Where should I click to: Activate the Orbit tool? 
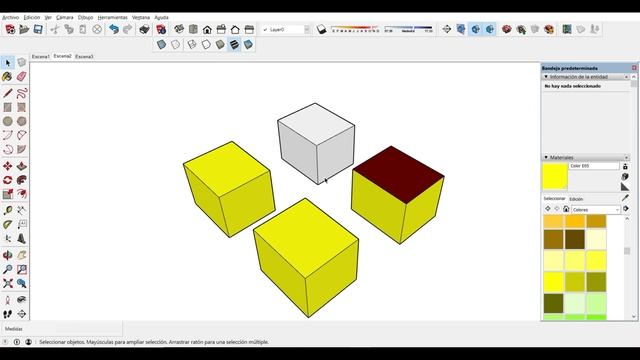tap(8, 256)
